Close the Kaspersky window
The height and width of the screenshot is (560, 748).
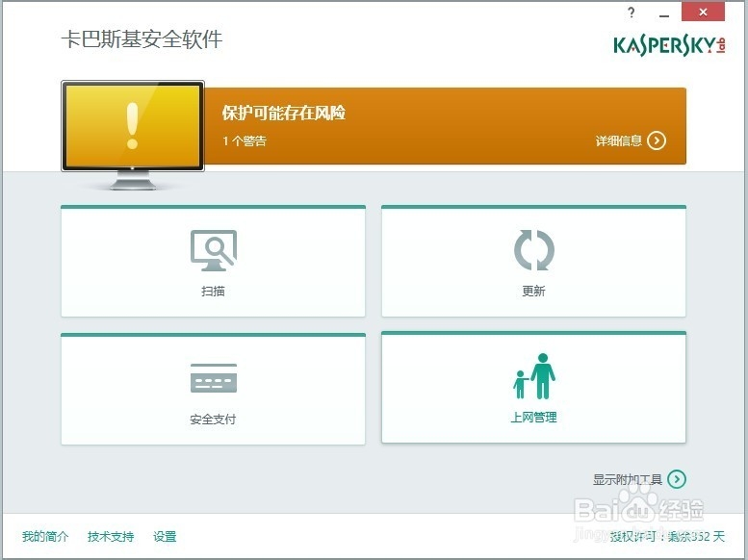703,12
